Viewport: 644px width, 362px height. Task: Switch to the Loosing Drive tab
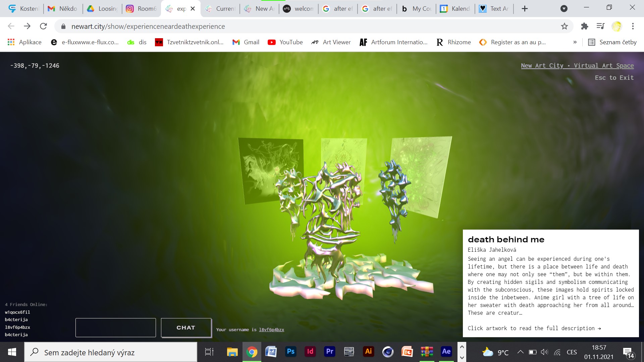pos(102,9)
